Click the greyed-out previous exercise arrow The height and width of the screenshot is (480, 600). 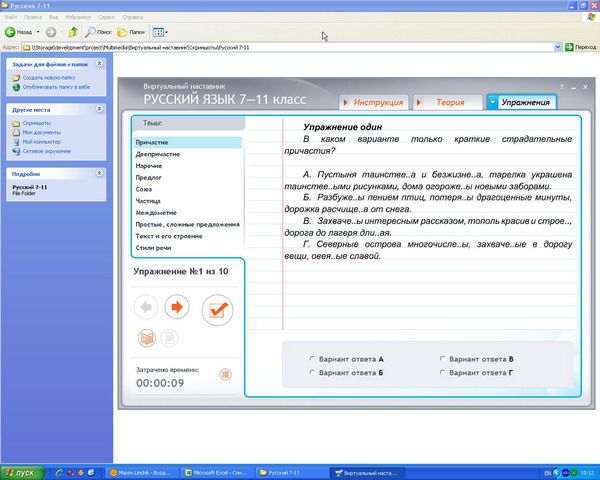[x=147, y=306]
